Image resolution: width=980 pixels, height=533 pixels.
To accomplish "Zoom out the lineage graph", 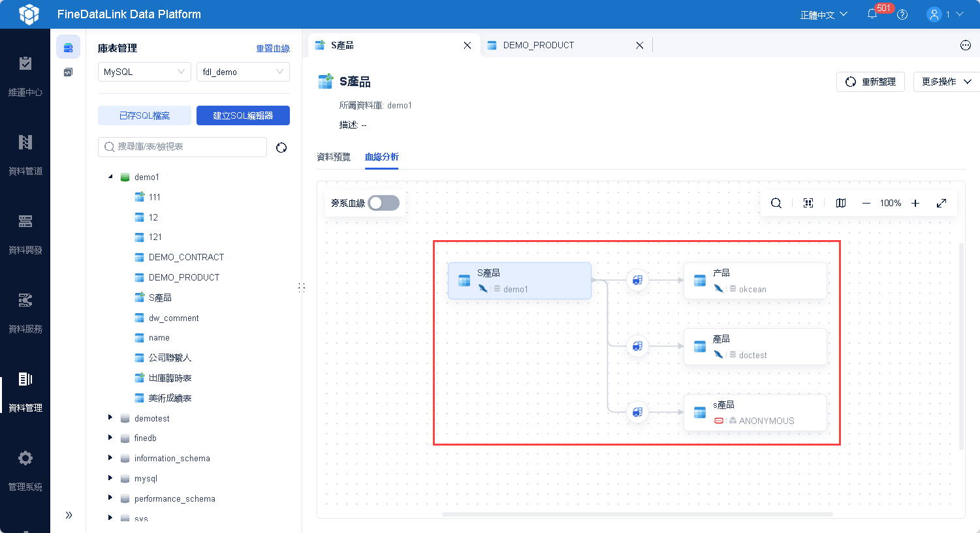I will pyautogui.click(x=866, y=203).
